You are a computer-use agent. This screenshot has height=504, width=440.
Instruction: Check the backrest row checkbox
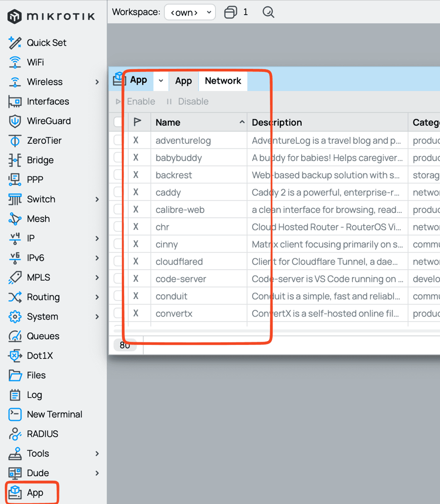[x=118, y=175]
